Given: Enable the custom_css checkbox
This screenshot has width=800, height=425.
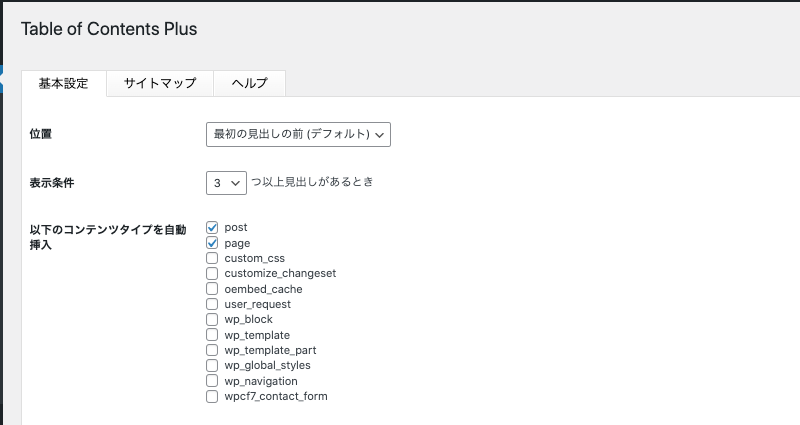Looking at the screenshot, I should 212,258.
